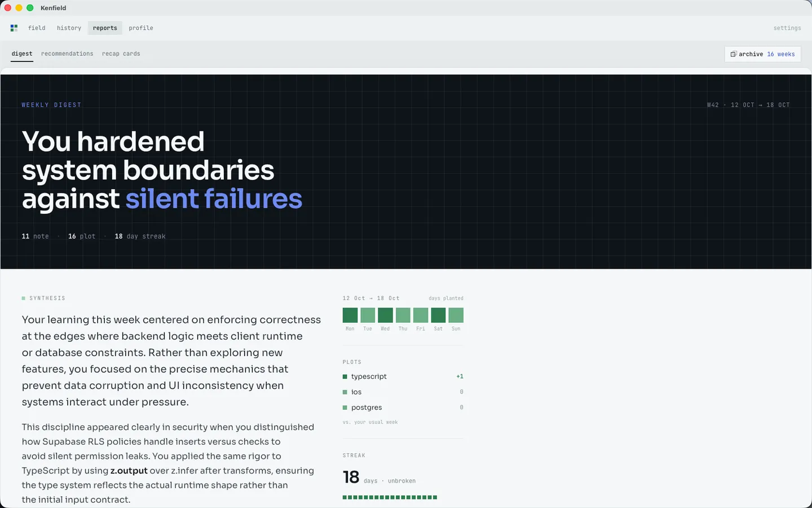Click the z.output bold term
The image size is (812, 508).
point(129,471)
